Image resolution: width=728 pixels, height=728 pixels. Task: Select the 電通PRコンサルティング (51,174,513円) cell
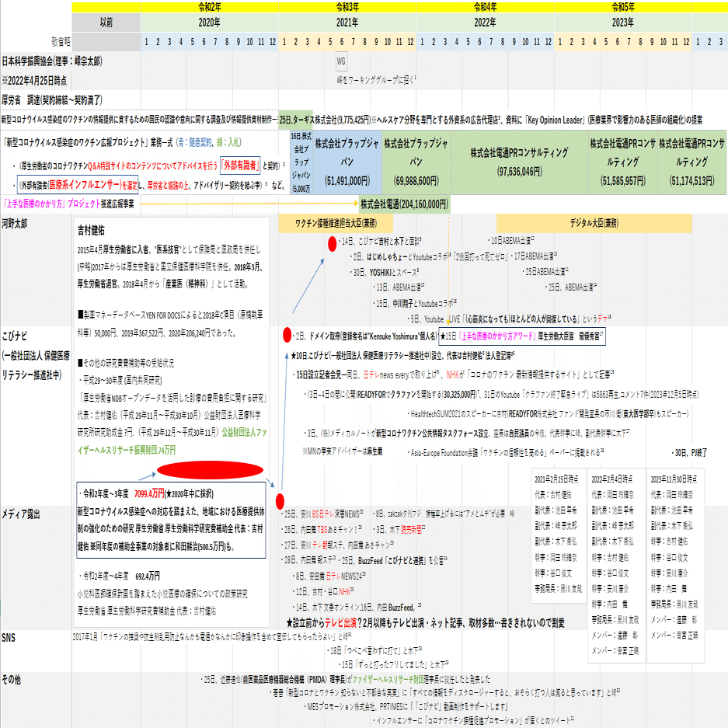click(x=691, y=162)
